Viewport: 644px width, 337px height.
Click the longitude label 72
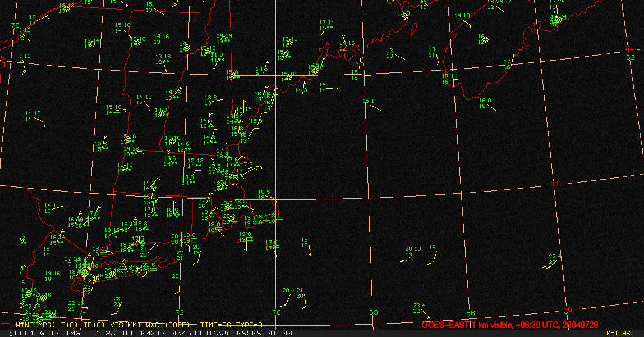(180, 312)
